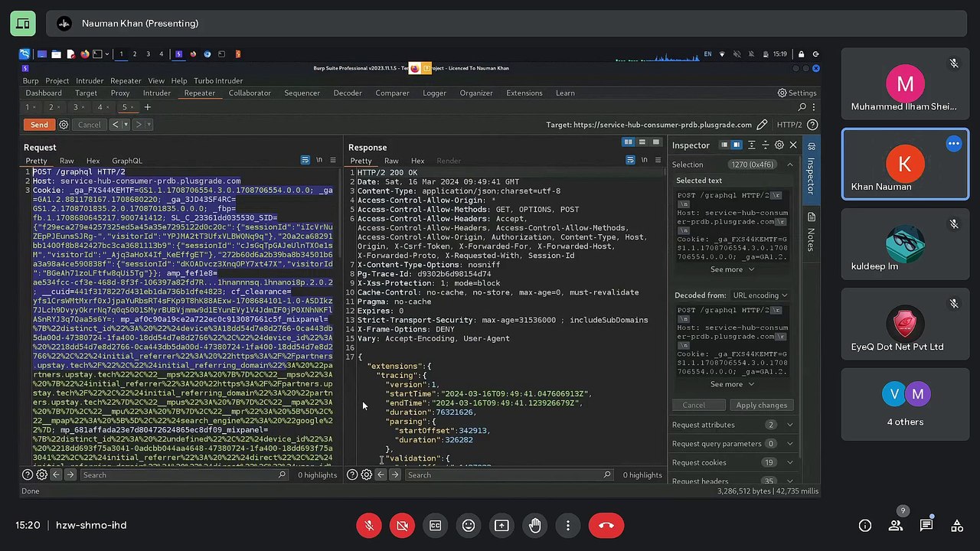Select top-bottom request/response layout
Screen dimensions: 980x551
[x=642, y=142]
